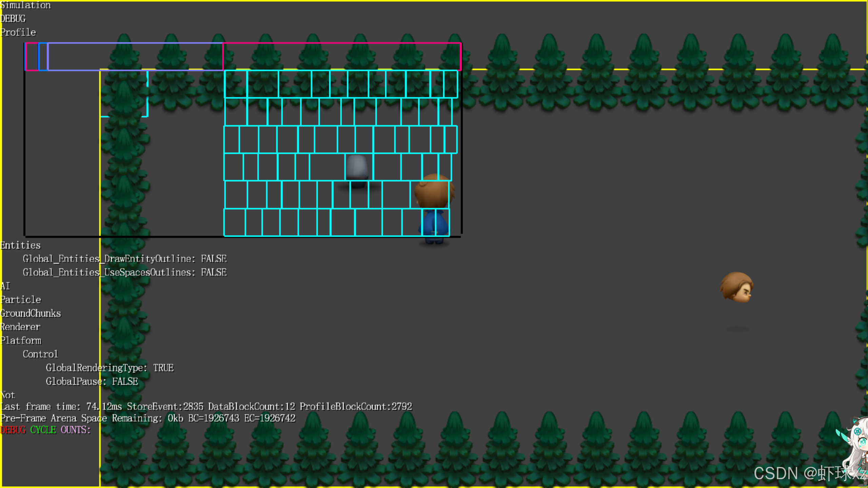The image size is (868, 488).
Task: Expand the GroundChunks debug group
Action: [31, 313]
